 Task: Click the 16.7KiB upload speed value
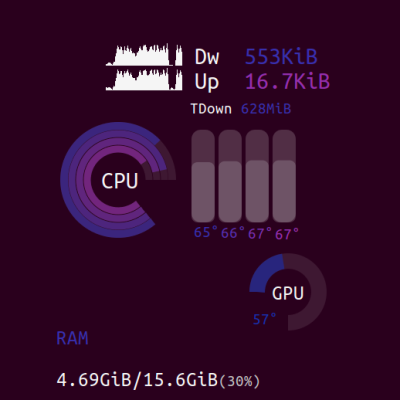click(x=287, y=82)
